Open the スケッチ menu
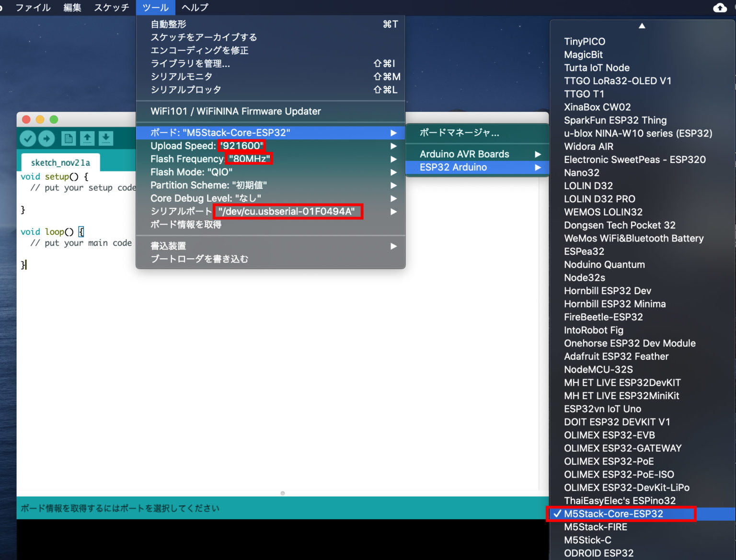The image size is (736, 560). (111, 7)
